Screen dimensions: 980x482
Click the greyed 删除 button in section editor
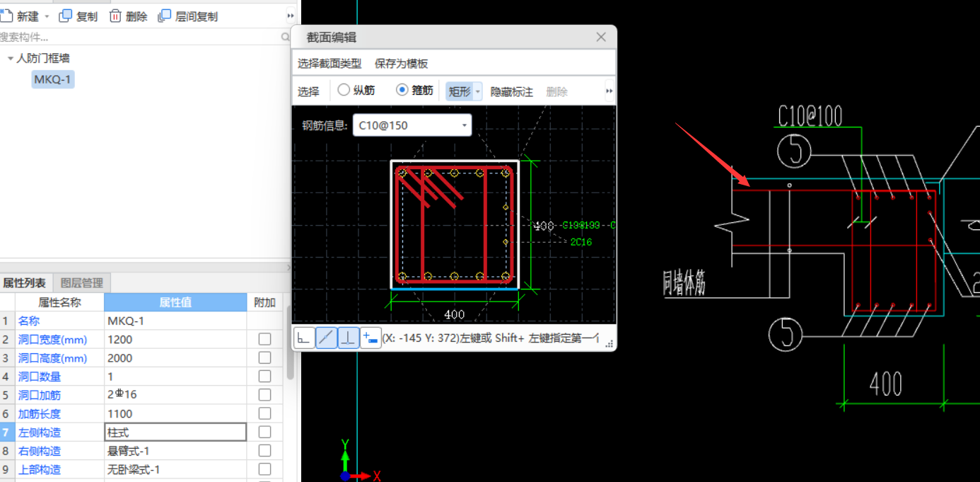(557, 91)
